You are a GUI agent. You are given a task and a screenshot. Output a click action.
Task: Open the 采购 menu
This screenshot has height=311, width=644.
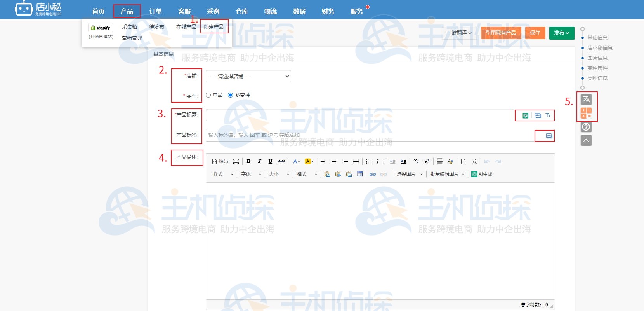pyautogui.click(x=213, y=11)
